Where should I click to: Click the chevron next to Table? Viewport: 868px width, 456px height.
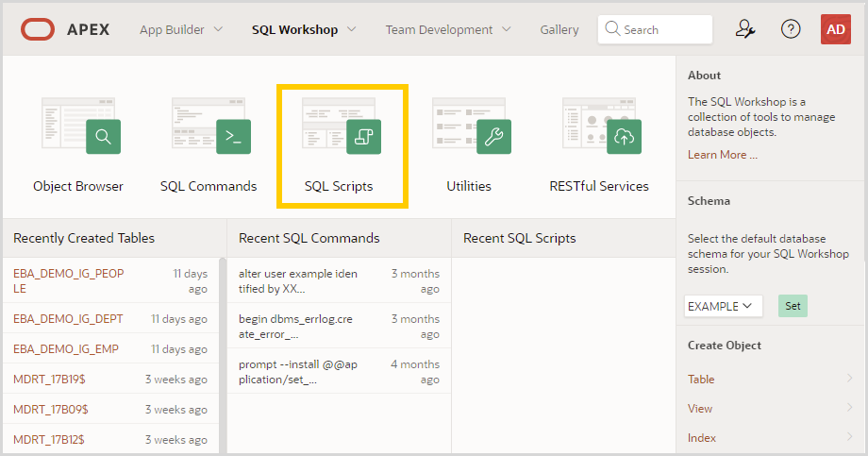point(849,378)
